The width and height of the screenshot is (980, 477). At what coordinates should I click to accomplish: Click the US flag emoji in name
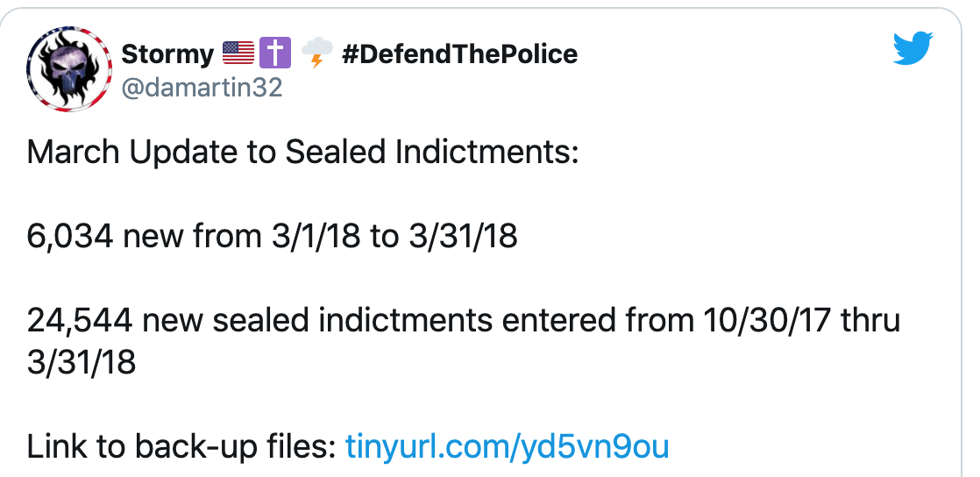pyautogui.click(x=238, y=54)
